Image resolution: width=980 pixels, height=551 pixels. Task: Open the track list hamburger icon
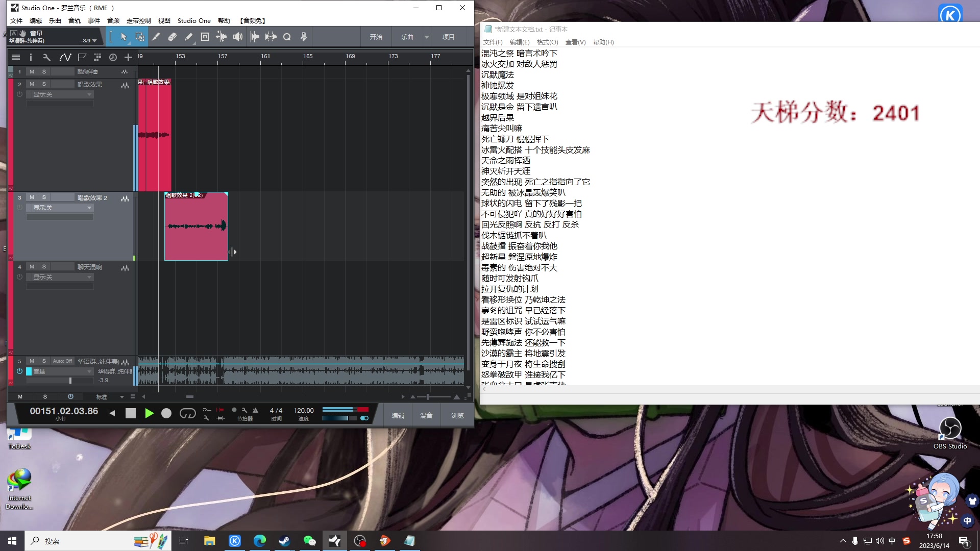pos(16,57)
